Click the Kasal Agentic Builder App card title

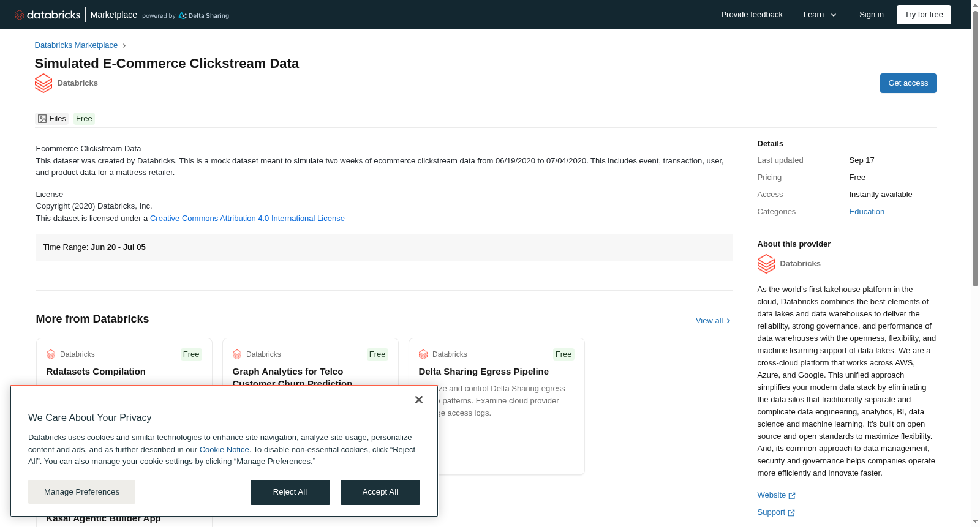[104, 519]
